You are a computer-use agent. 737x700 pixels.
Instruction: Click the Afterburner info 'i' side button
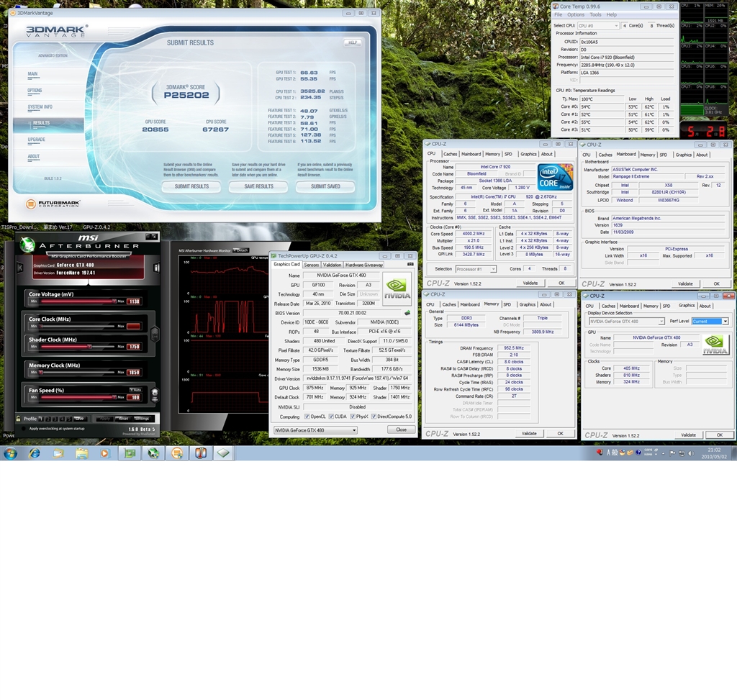[157, 268]
